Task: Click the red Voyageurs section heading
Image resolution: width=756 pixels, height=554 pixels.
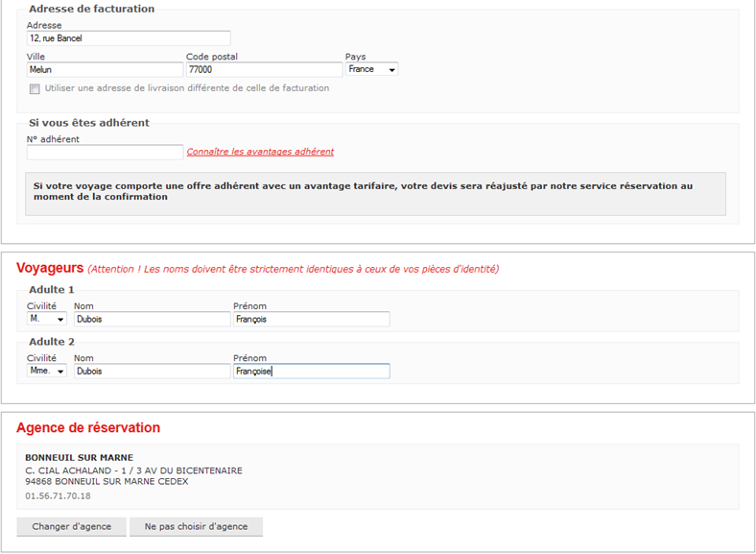Action: point(50,268)
